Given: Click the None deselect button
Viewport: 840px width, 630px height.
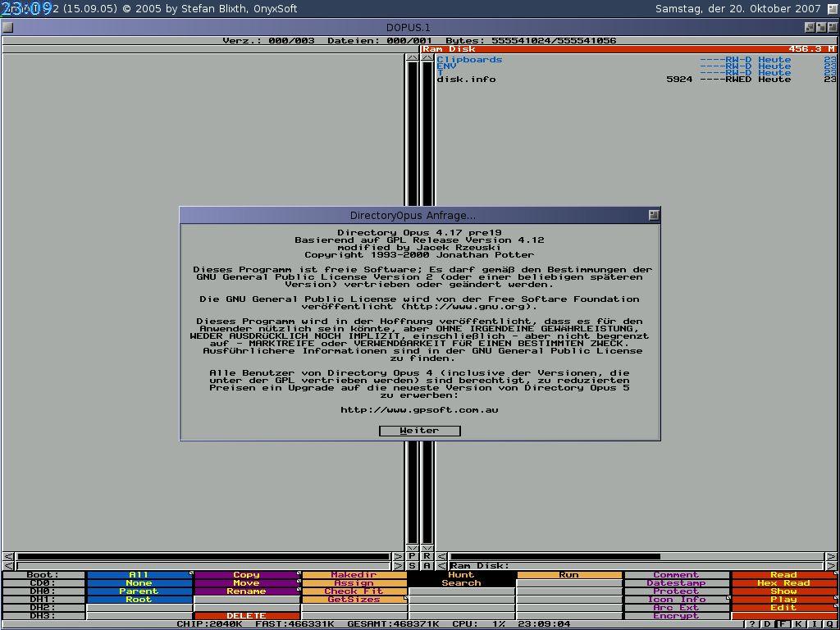Looking at the screenshot, I should pos(139,583).
